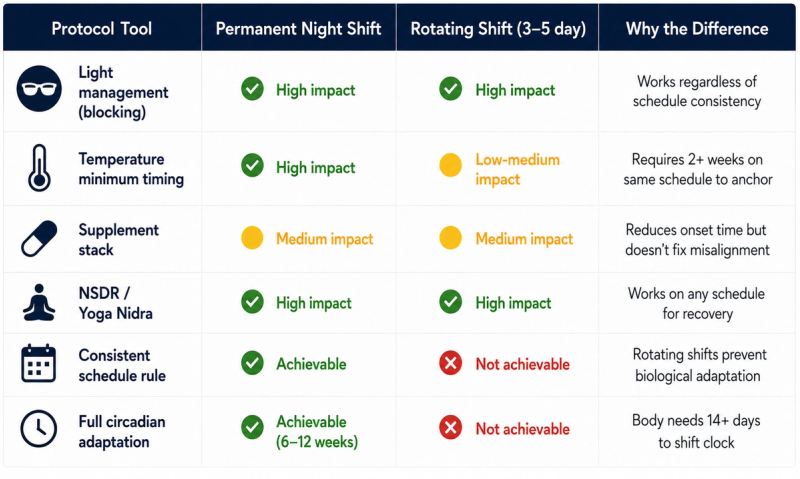800x479 pixels.
Task: Click the red X in the Full circadian adaptation row
Action: (451, 427)
